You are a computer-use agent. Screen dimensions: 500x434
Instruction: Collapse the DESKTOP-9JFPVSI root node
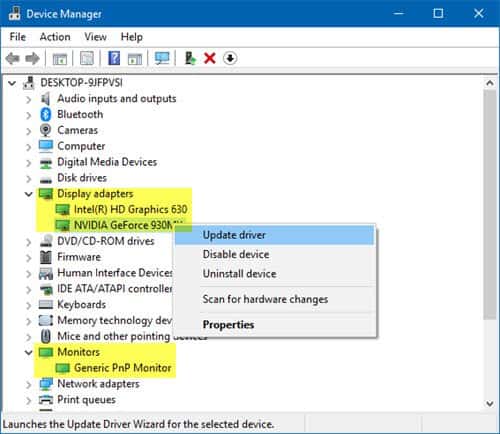click(x=12, y=83)
